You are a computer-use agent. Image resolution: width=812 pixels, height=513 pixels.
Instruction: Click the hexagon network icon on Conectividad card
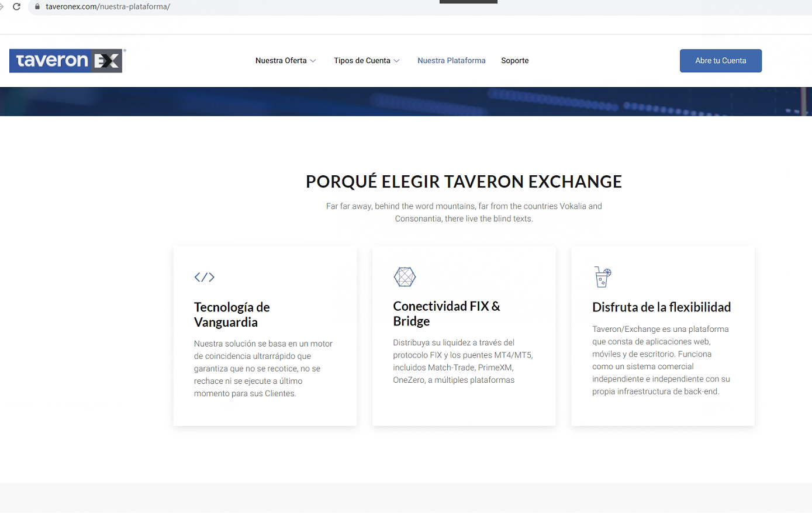[x=405, y=276]
